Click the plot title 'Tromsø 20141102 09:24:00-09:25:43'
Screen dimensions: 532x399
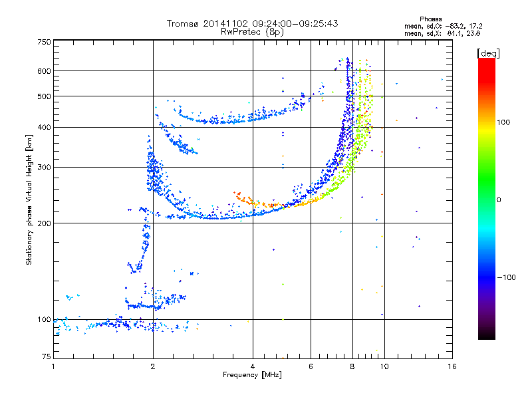[252, 23]
